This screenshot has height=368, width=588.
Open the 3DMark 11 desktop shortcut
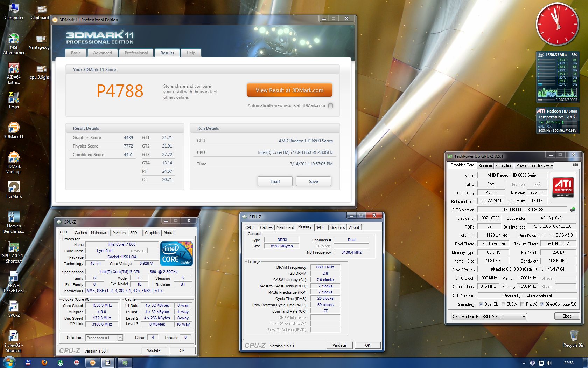[x=14, y=130]
